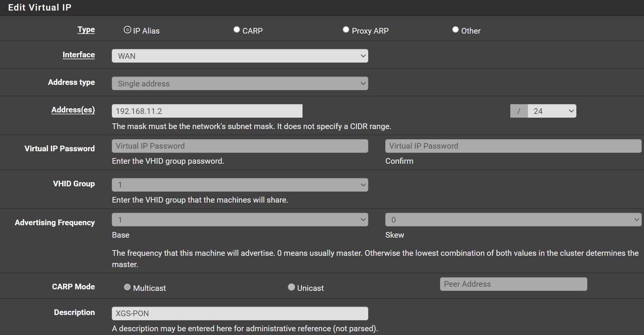Open the Skew advertising frequency dropdown

coord(513,220)
